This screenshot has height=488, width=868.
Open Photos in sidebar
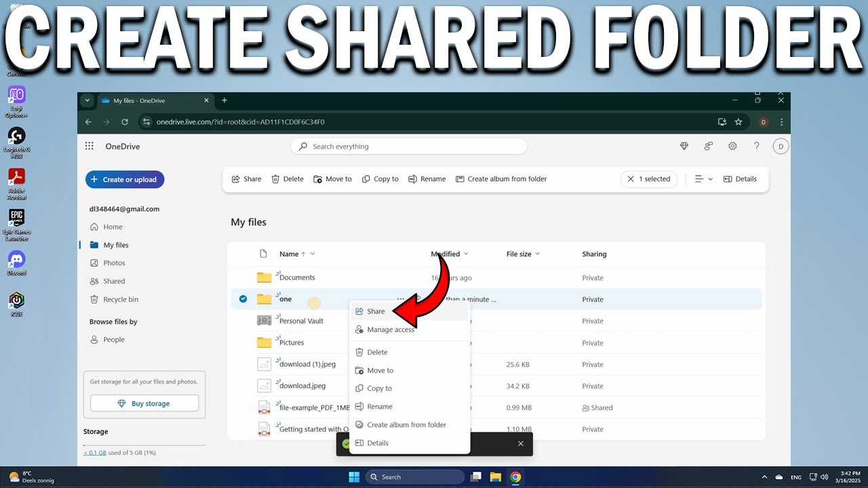pyautogui.click(x=108, y=263)
